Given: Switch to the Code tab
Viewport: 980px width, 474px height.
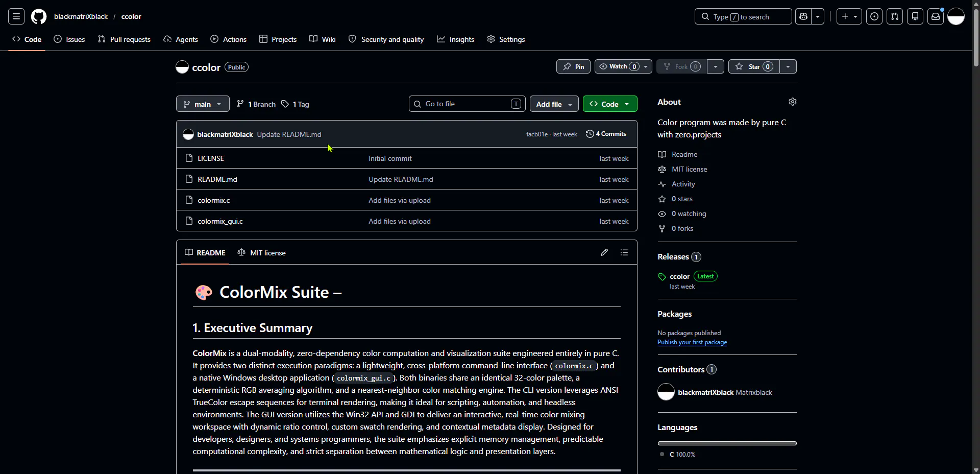Looking at the screenshot, I should pyautogui.click(x=27, y=39).
